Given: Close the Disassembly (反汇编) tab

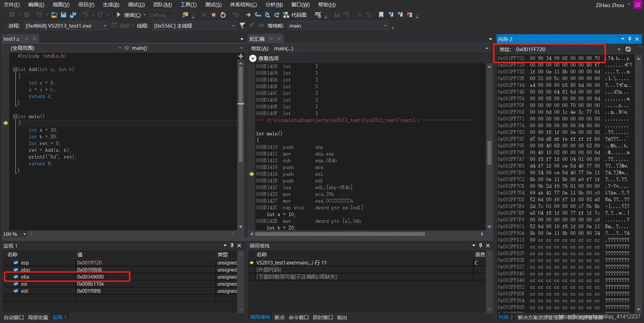Looking at the screenshot, I should (x=279, y=39).
